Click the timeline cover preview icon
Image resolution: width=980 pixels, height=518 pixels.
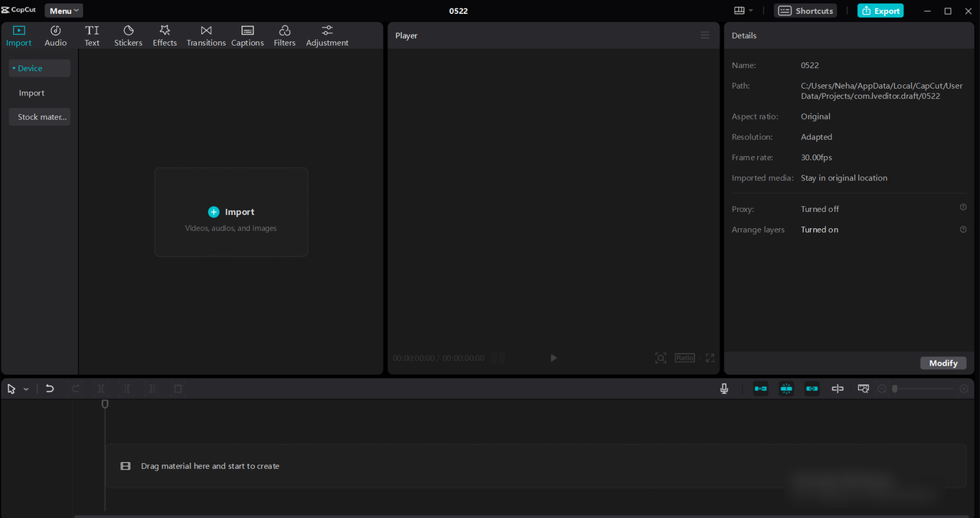tap(864, 389)
